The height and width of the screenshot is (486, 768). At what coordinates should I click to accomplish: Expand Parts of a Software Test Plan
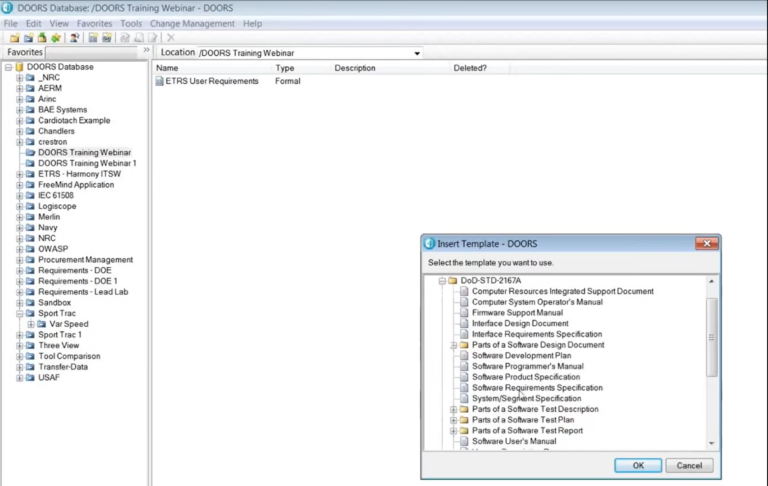453,420
